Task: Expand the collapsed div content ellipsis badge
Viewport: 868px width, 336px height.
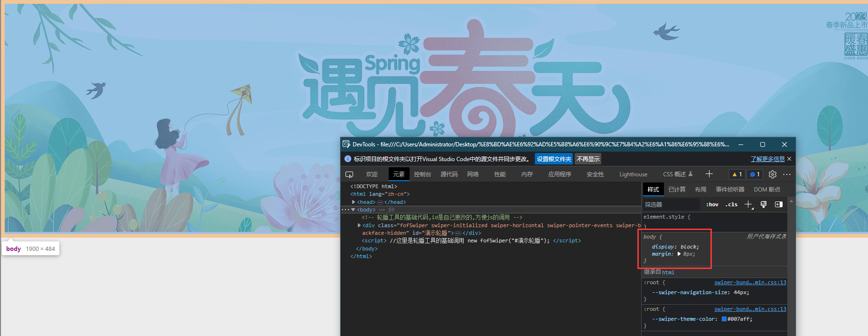Action: [x=458, y=233]
